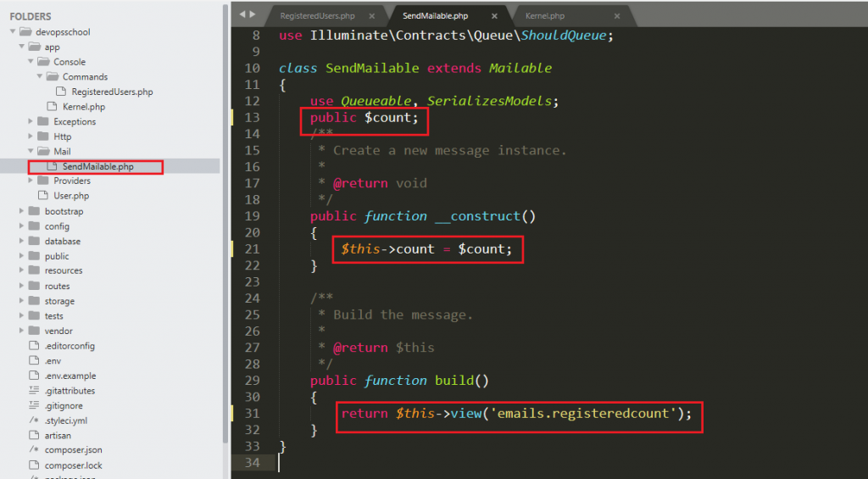
Task: Close the Kernel.php tab
Action: coord(616,15)
